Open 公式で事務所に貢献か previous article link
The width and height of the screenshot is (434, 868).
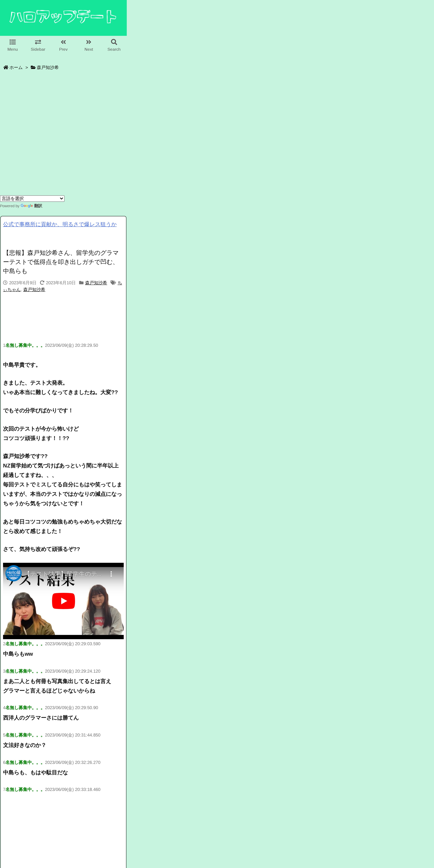click(60, 224)
